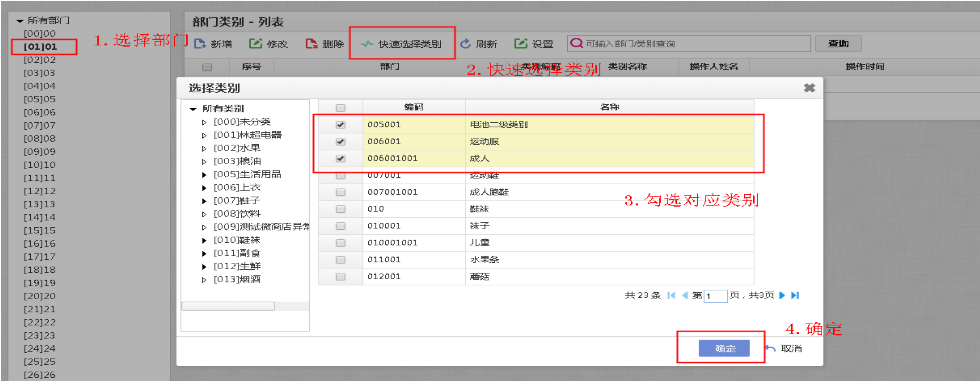Click the 操作时间 column header
Image resolution: width=980 pixels, height=382 pixels.
[x=865, y=66]
